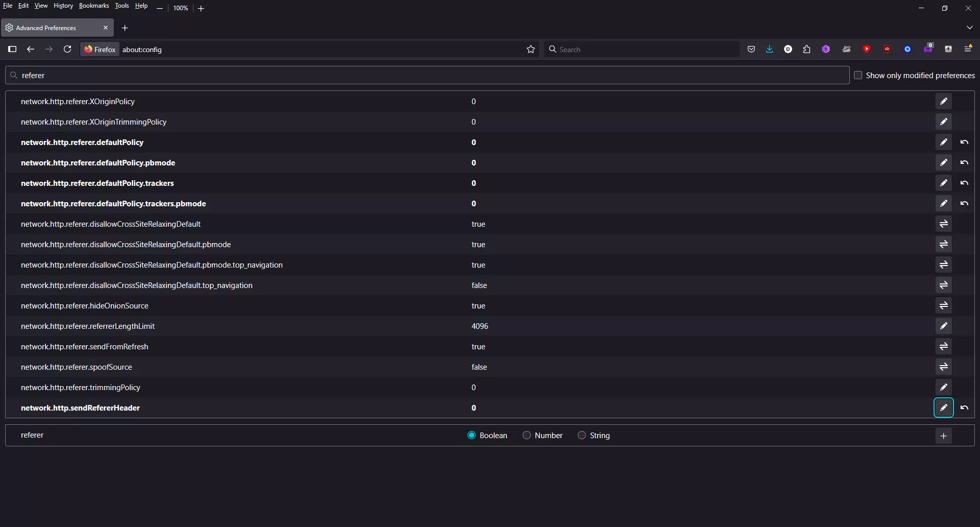Select the network.http.referer.spoofSource preference name

(x=77, y=367)
